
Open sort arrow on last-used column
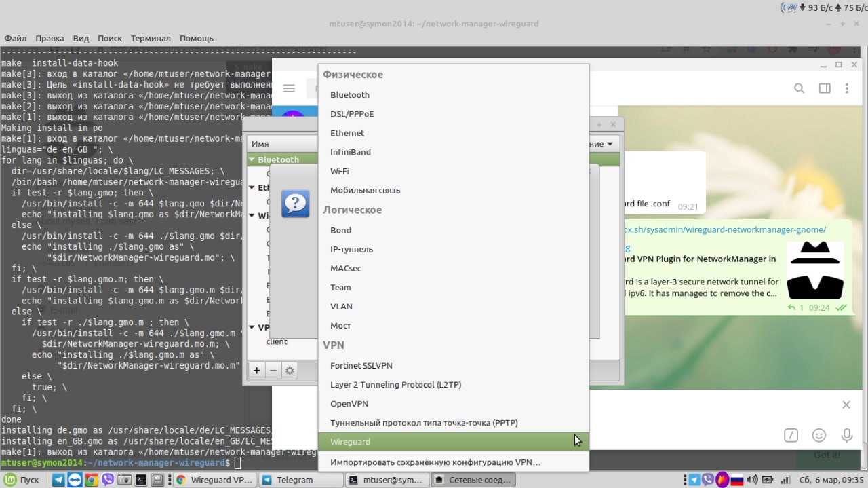tap(611, 144)
